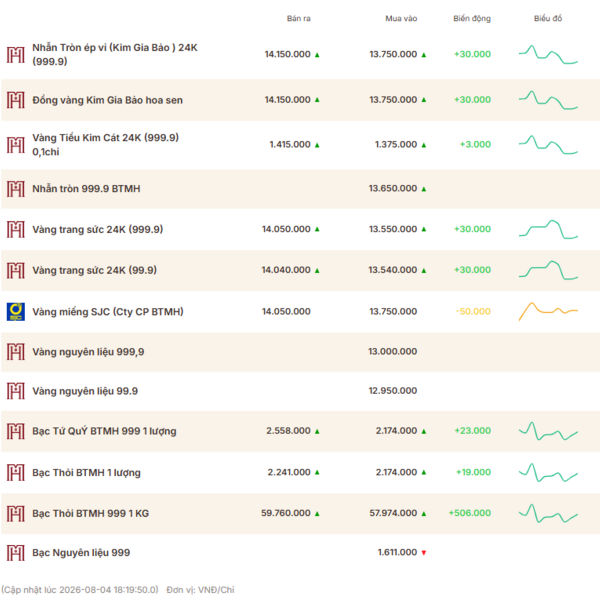Click red down arrow next to 1.611.000
Screen dimensions: 600x600
(424, 553)
